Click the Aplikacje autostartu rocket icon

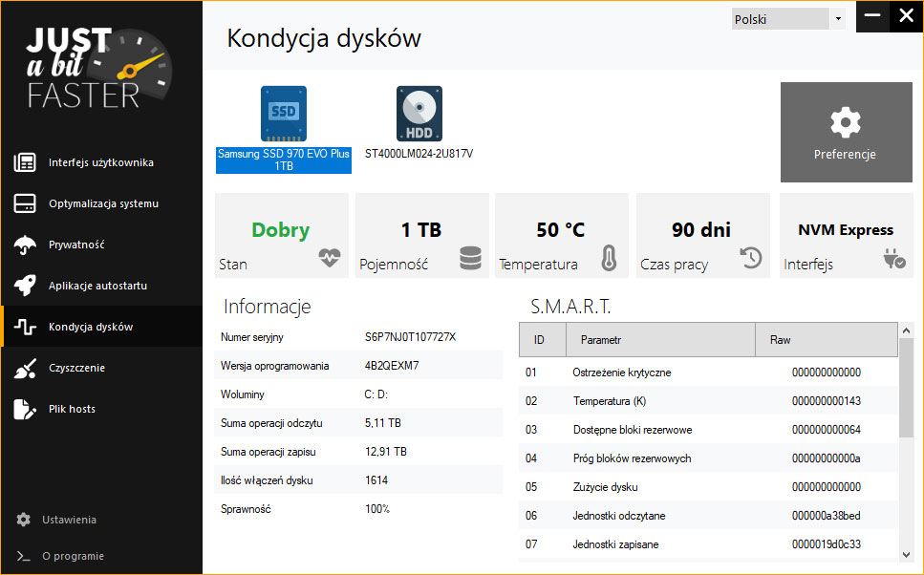click(x=25, y=286)
